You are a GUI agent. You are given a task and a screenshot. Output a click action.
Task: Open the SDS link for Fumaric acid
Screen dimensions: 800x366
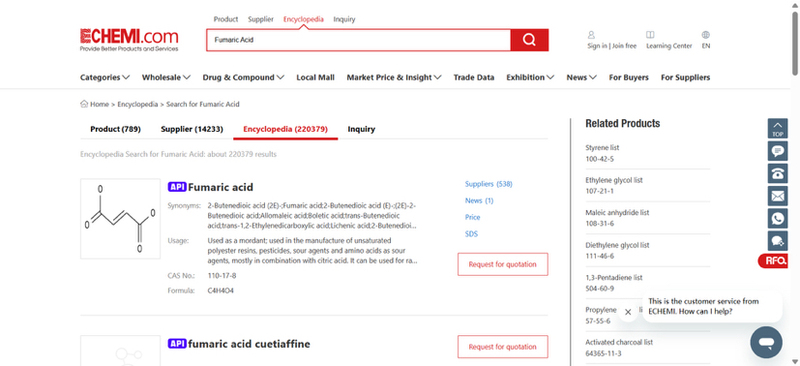471,234
